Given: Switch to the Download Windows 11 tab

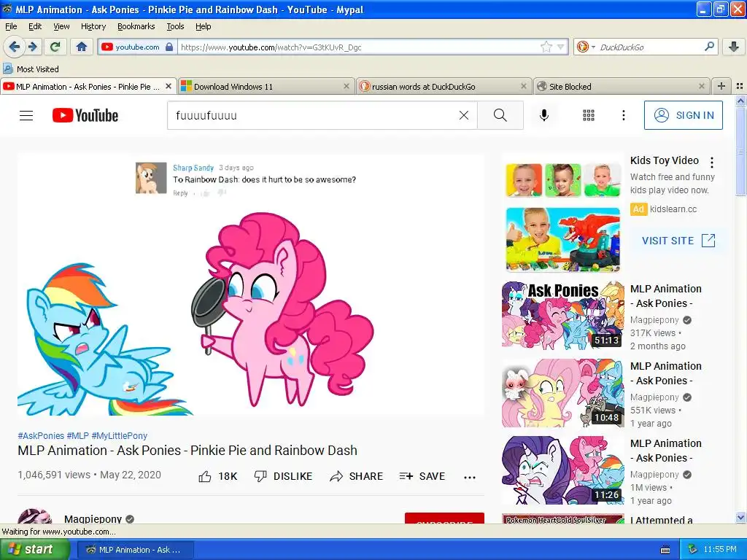Looking at the screenshot, I should (266, 87).
